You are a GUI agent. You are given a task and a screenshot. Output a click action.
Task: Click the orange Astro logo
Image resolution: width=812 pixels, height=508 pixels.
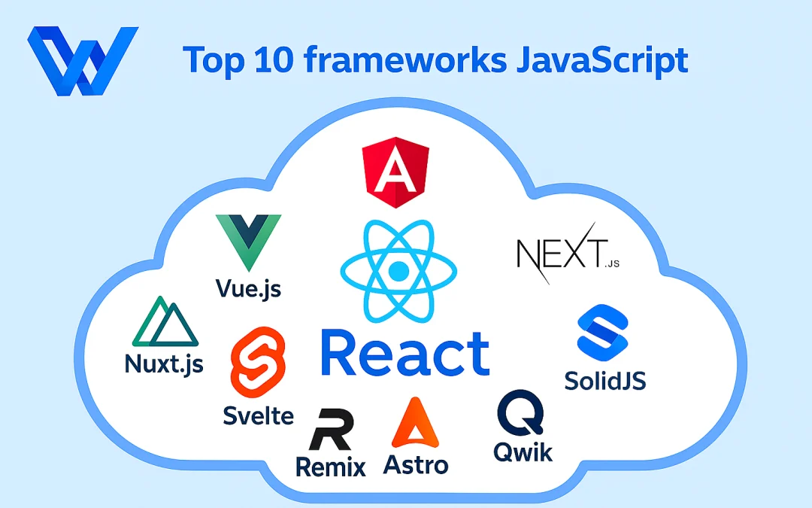[415, 422]
